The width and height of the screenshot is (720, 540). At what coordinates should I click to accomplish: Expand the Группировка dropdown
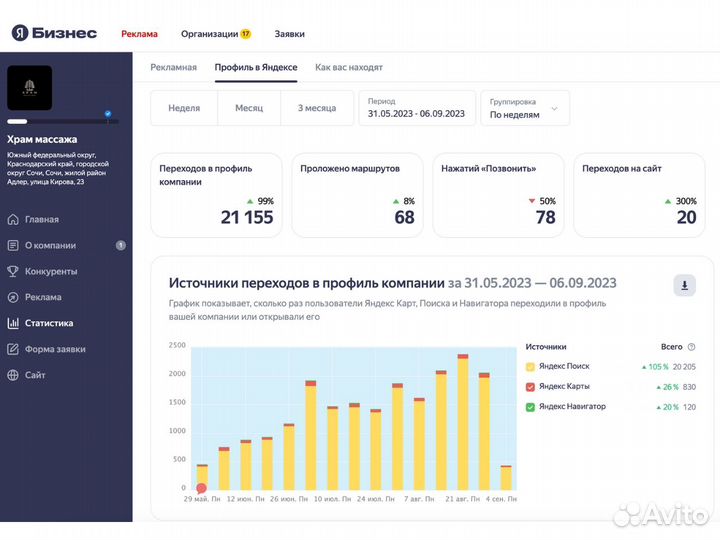tap(525, 108)
